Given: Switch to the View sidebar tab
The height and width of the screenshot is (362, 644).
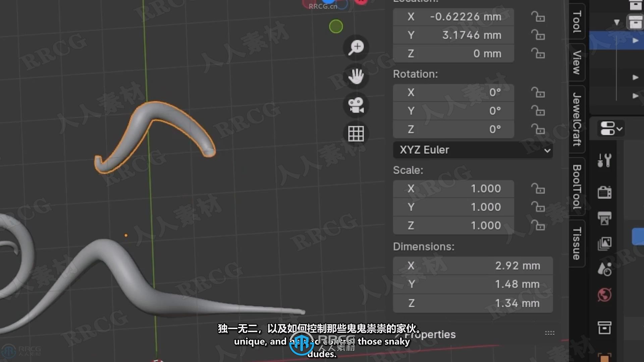Looking at the screenshot, I should tap(577, 62).
